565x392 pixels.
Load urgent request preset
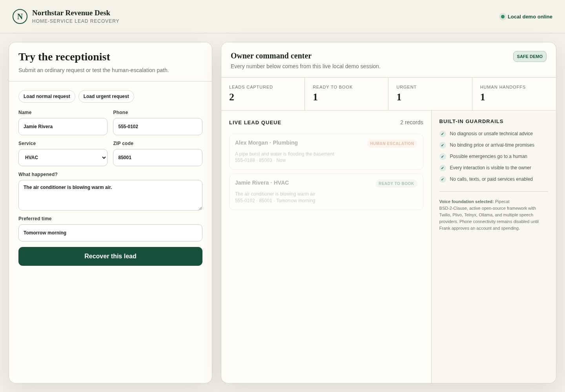tap(106, 96)
